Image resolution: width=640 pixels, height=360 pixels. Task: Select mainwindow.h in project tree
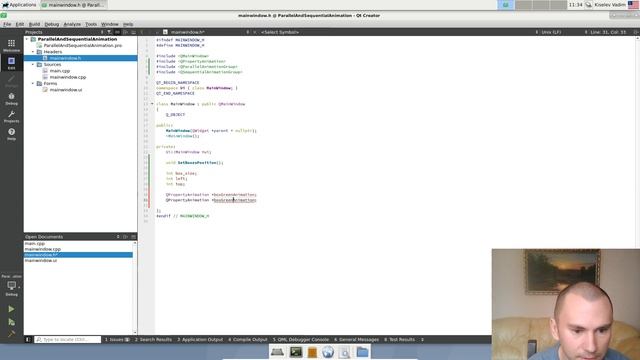[65, 58]
